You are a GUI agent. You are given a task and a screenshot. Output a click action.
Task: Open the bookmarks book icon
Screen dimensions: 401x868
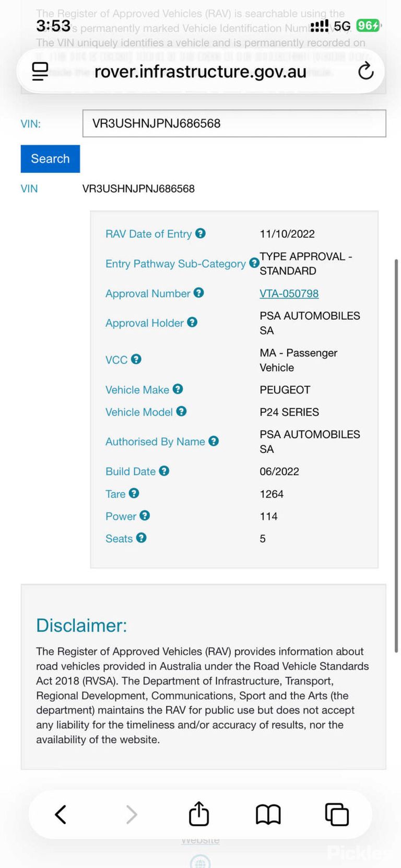click(x=268, y=814)
